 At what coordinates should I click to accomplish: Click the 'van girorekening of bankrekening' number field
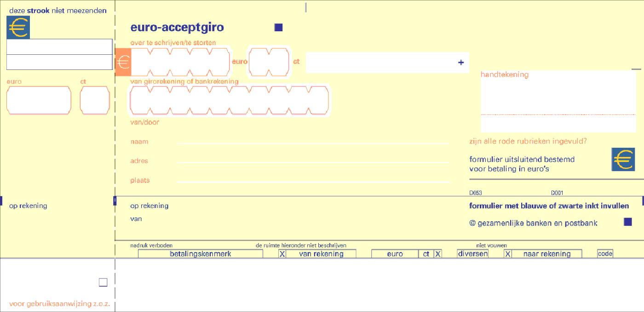[229, 100]
